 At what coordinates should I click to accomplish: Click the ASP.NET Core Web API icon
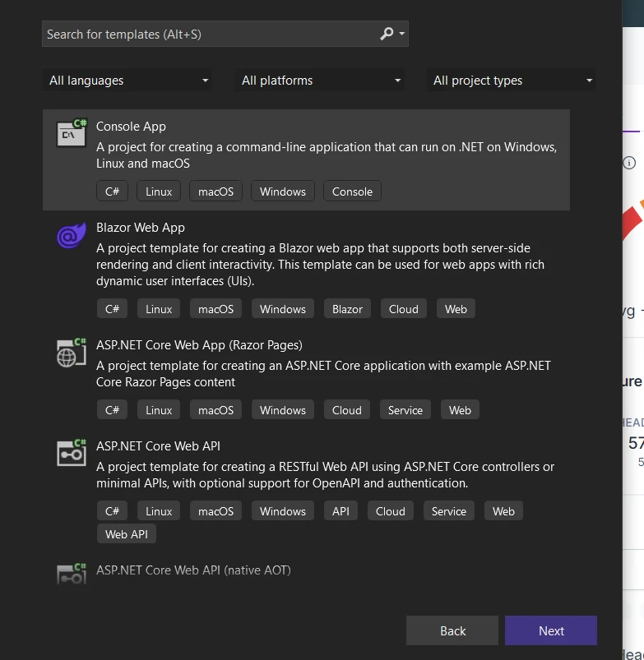point(71,453)
